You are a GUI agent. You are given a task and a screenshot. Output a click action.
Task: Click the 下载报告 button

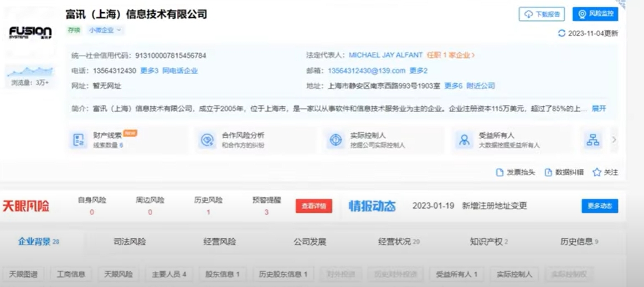tap(542, 14)
